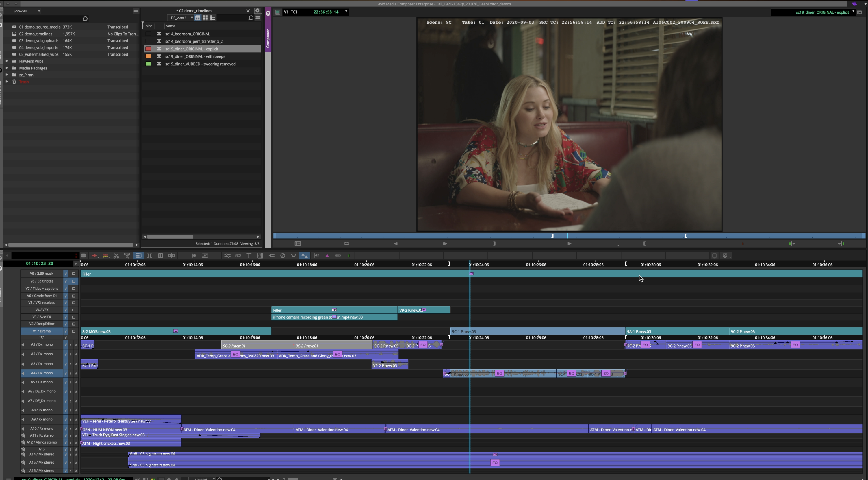Click the Play button under the Composer monitor
The height and width of the screenshot is (480, 868).
(569, 243)
